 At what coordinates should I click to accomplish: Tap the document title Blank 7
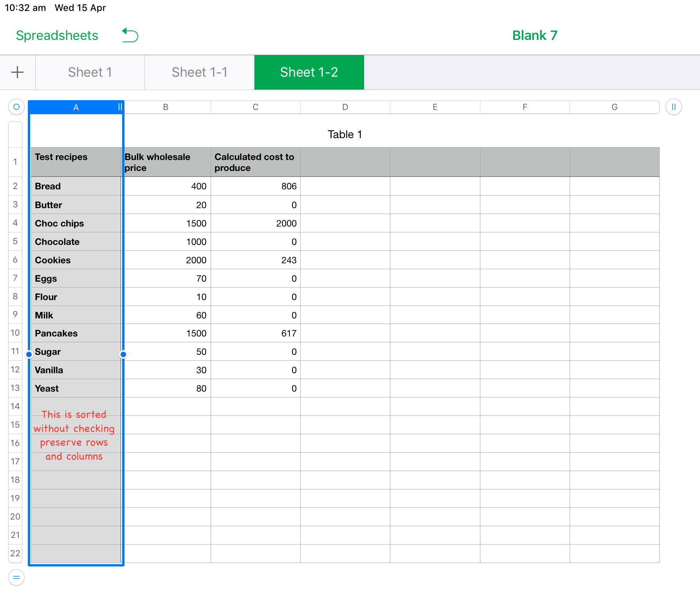pyautogui.click(x=535, y=35)
